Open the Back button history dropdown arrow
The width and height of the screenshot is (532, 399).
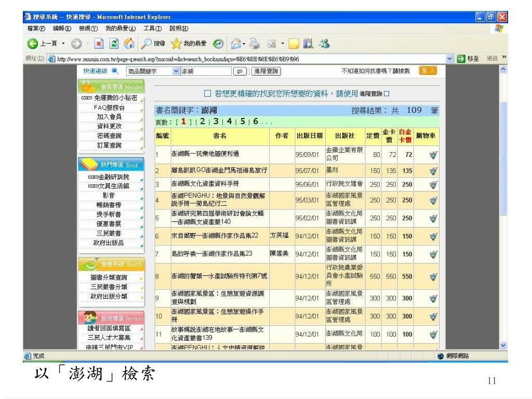[63, 44]
